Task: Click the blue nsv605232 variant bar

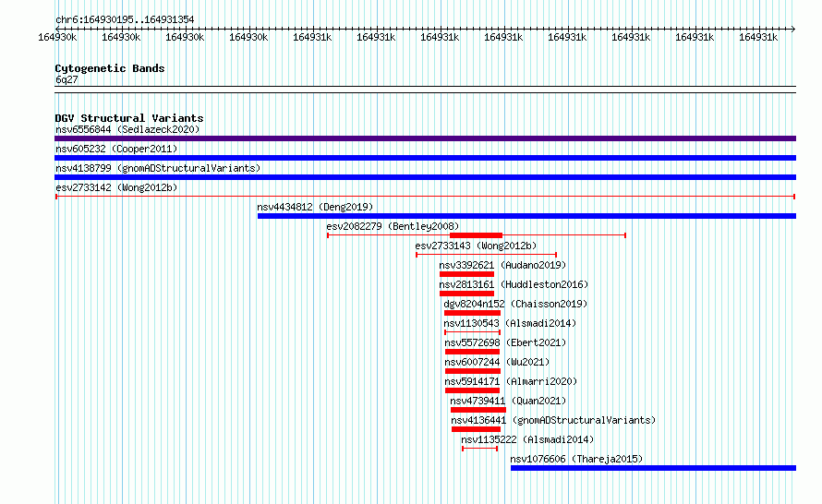Action: click(x=425, y=158)
